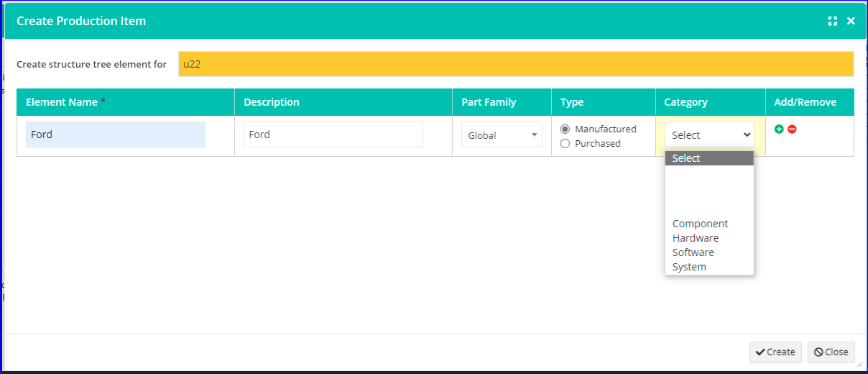Click the Close button at the bottom
868x374 pixels.
click(x=831, y=352)
